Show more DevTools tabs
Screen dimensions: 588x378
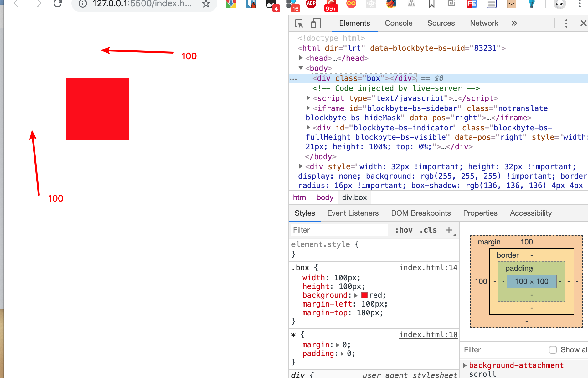(x=514, y=23)
